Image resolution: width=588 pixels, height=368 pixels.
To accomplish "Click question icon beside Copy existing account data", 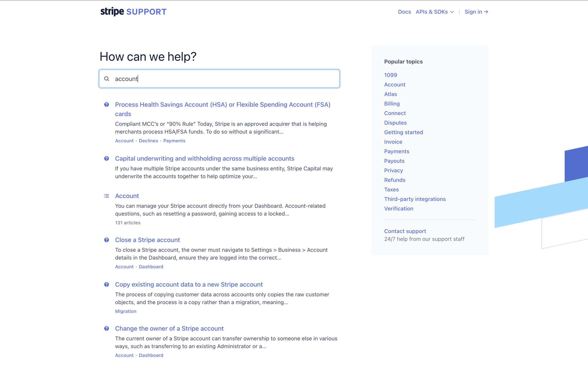I will coord(107,285).
